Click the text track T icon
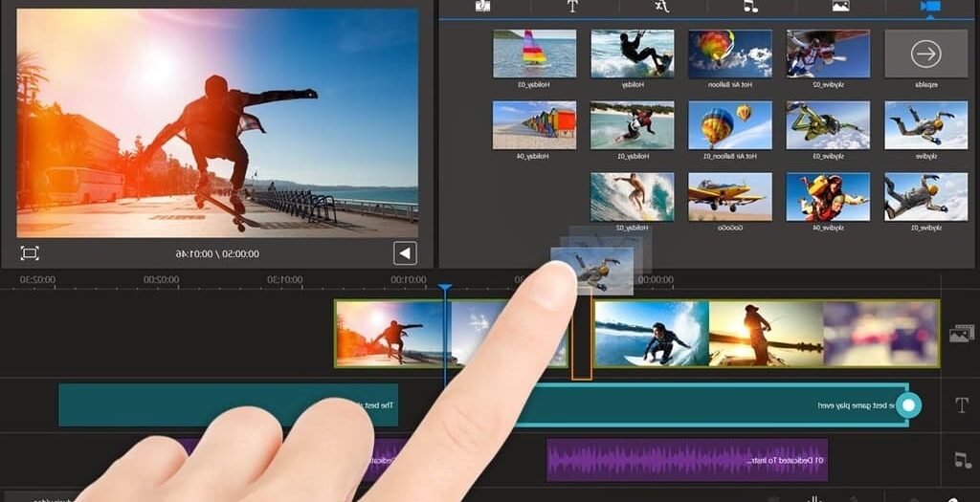Image resolution: width=980 pixels, height=502 pixels. click(961, 405)
